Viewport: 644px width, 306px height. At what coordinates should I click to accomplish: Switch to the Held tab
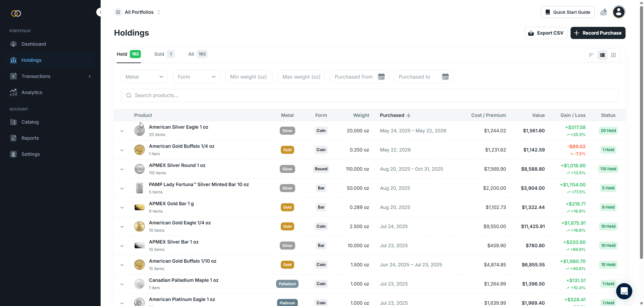tap(129, 54)
